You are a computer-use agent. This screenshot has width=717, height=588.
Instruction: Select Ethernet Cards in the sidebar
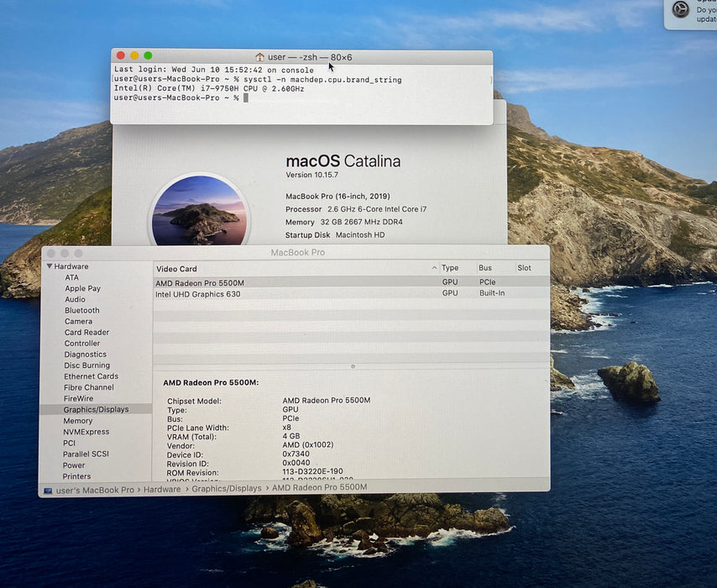[x=91, y=376]
